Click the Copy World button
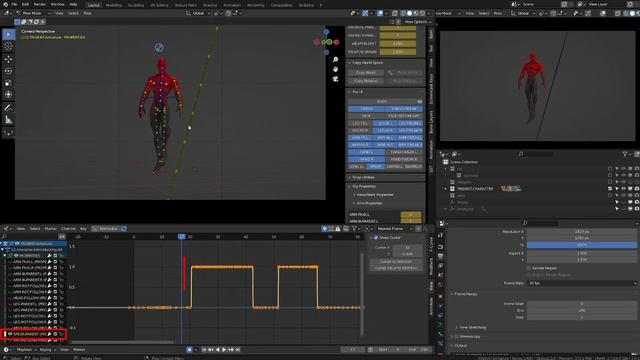 coord(366,73)
